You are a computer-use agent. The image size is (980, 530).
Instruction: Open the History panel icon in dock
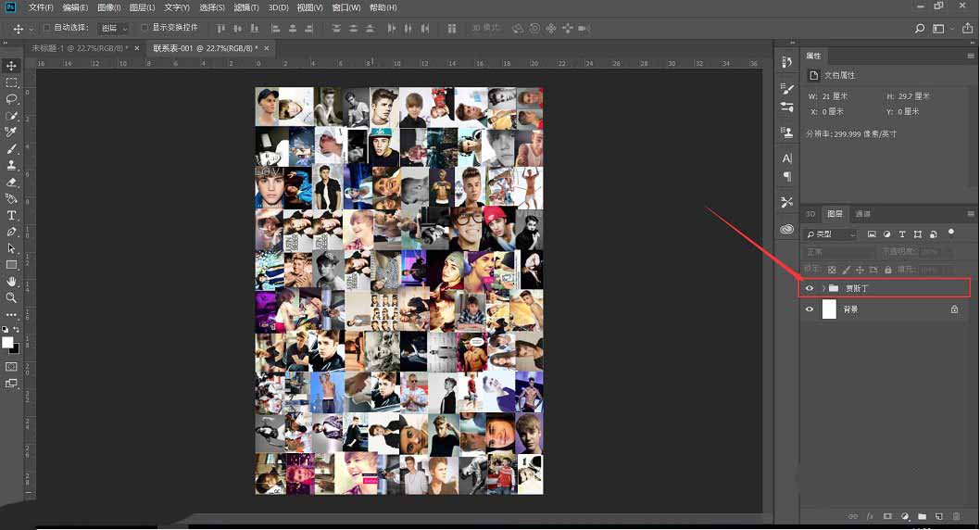(x=787, y=61)
